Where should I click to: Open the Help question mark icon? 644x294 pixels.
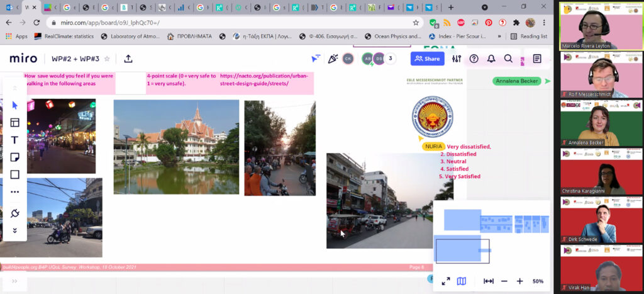474,59
